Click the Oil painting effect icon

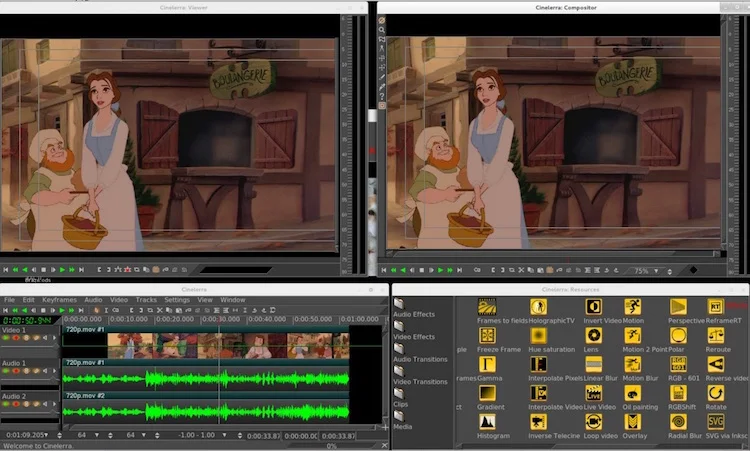tap(632, 393)
